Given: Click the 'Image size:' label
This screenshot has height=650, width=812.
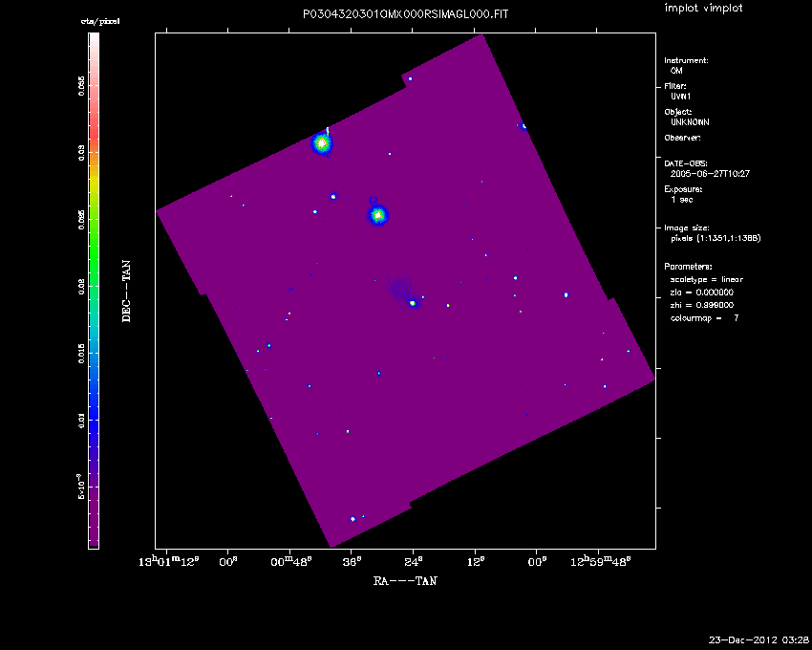Looking at the screenshot, I should [x=687, y=228].
